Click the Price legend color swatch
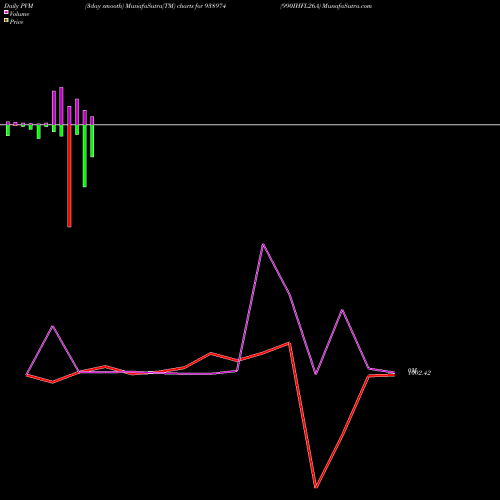Screen dimensions: 500x500 point(6,21)
